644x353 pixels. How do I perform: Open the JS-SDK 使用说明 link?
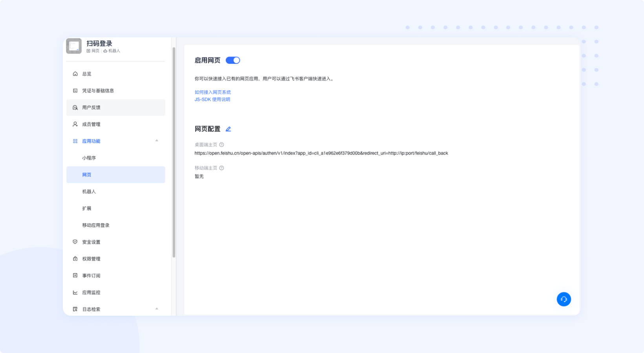(x=212, y=100)
